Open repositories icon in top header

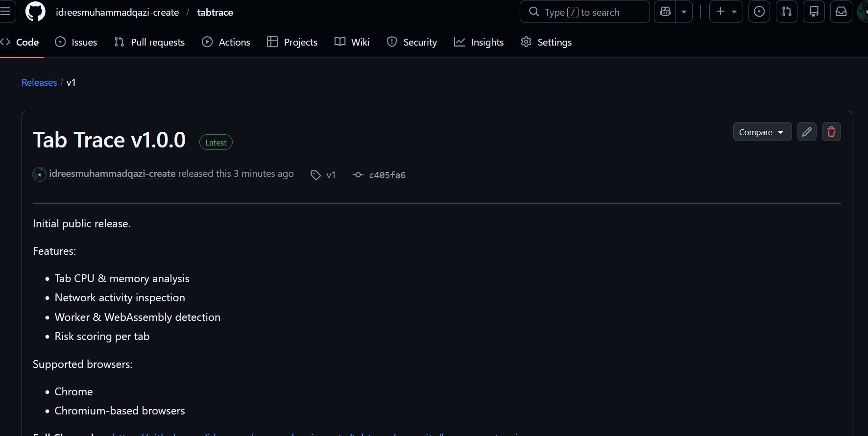pyautogui.click(x=814, y=12)
